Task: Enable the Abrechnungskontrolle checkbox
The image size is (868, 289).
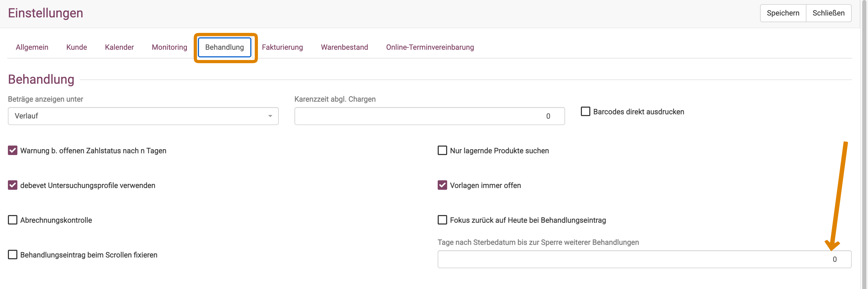Action: tap(13, 220)
